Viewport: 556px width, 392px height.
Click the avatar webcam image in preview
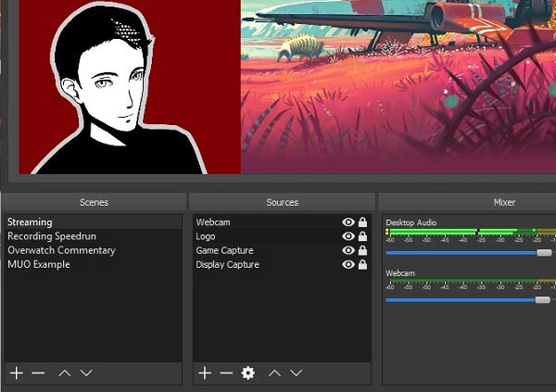tap(130, 87)
